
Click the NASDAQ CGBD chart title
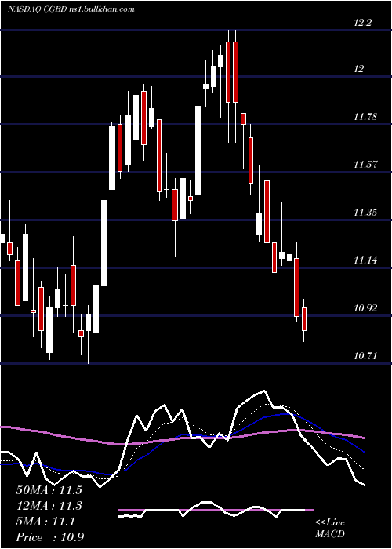[x=71, y=9]
